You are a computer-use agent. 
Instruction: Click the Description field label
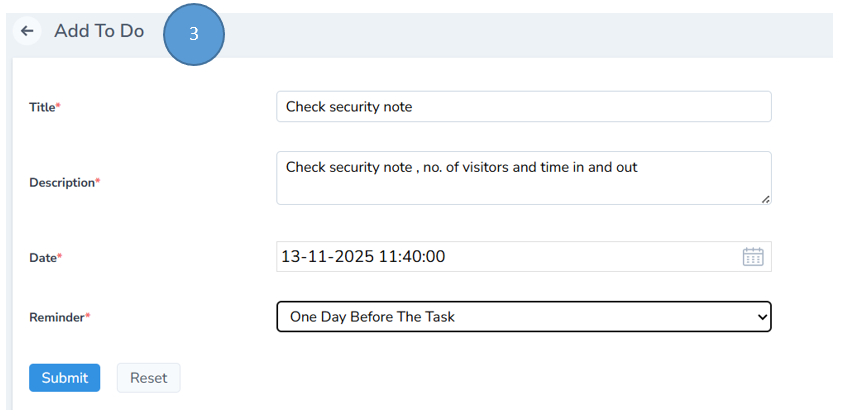click(61, 183)
